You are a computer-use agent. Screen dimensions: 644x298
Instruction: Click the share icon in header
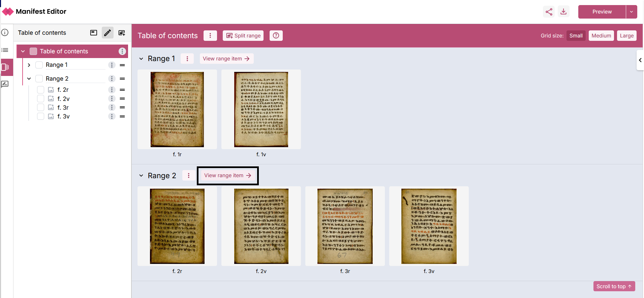click(549, 12)
